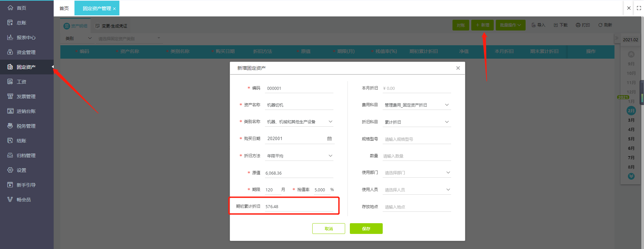
Task: Expand the 折旧方法 dropdown
Action: pos(299,156)
